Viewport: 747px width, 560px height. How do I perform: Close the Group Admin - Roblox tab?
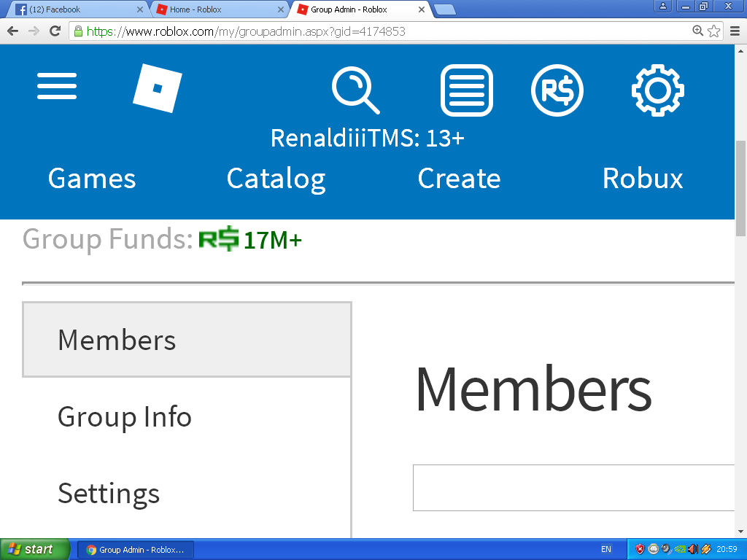pyautogui.click(x=422, y=9)
